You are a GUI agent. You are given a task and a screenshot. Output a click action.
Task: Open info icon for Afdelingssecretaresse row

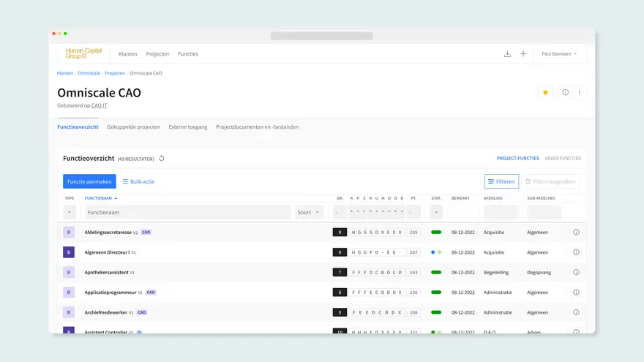tap(576, 233)
